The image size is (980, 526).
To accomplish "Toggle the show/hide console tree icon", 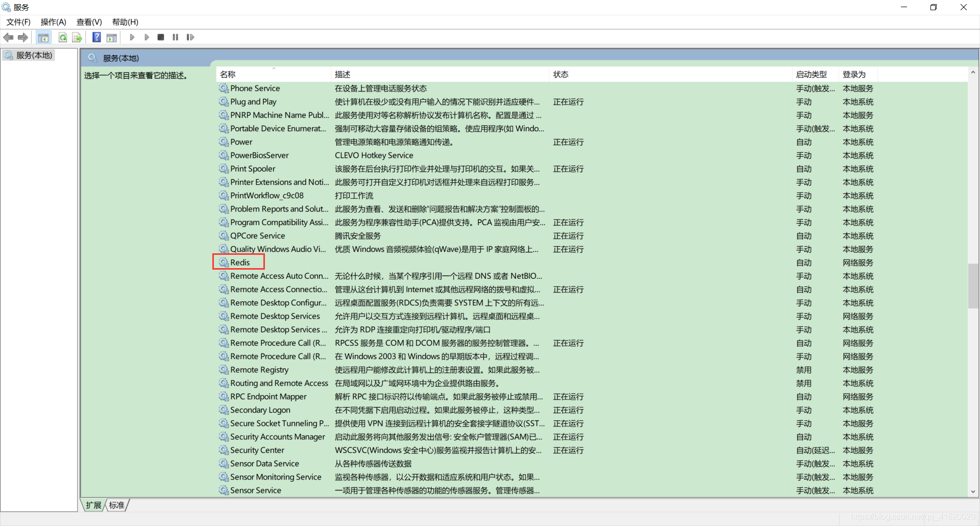I will (x=43, y=37).
